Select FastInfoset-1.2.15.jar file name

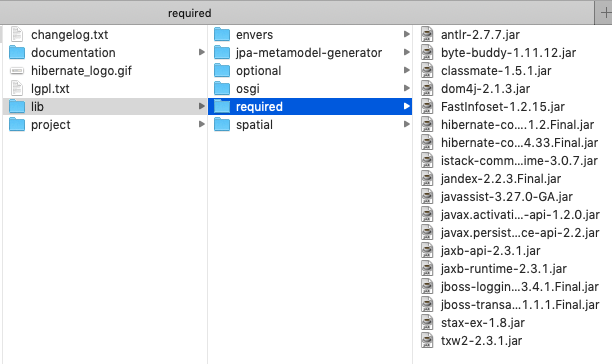pyautogui.click(x=503, y=107)
